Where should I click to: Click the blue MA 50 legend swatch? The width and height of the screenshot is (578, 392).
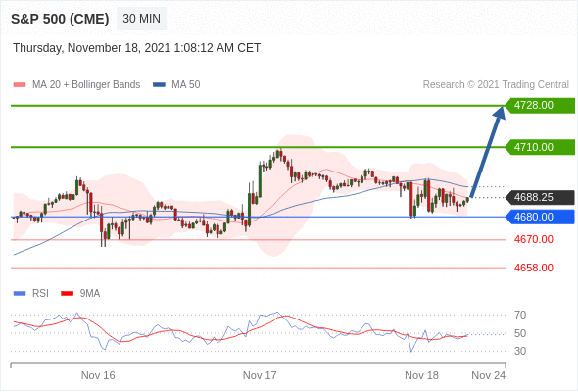pos(160,85)
